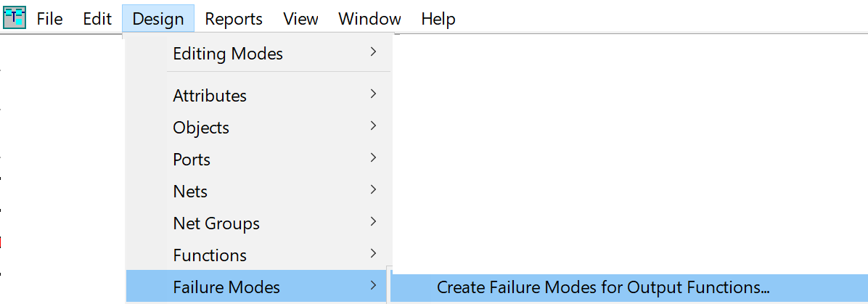Click the application icon in the menu bar
Viewport: 868px width, 304px height.
(15, 18)
